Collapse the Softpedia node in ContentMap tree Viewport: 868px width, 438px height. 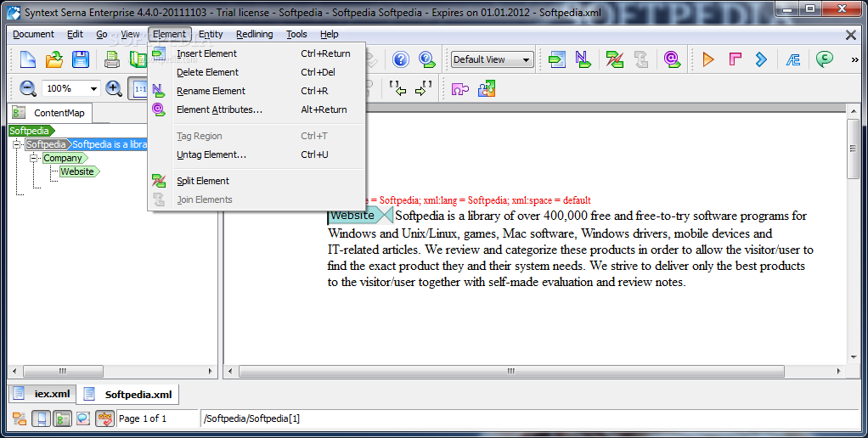point(17,144)
